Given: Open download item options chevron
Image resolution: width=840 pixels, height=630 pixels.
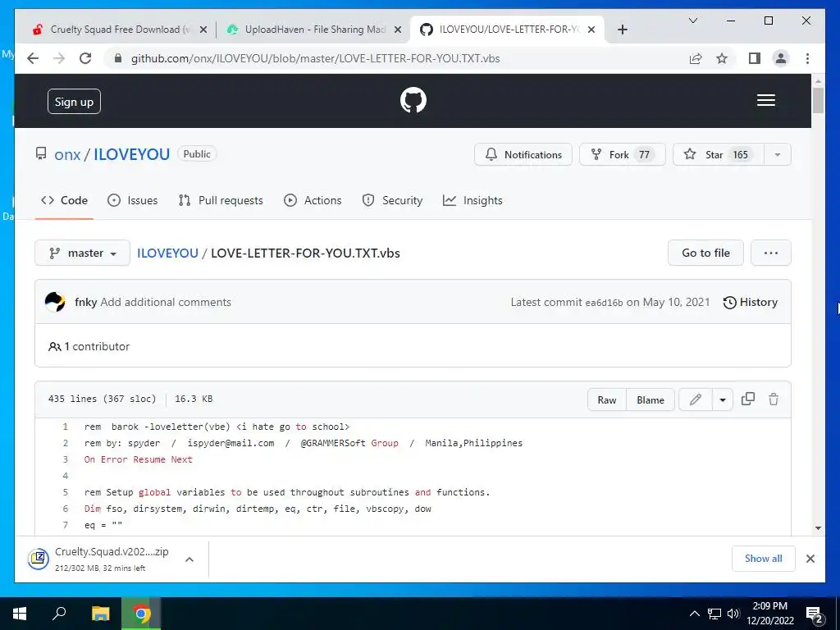Looking at the screenshot, I should click(x=189, y=559).
